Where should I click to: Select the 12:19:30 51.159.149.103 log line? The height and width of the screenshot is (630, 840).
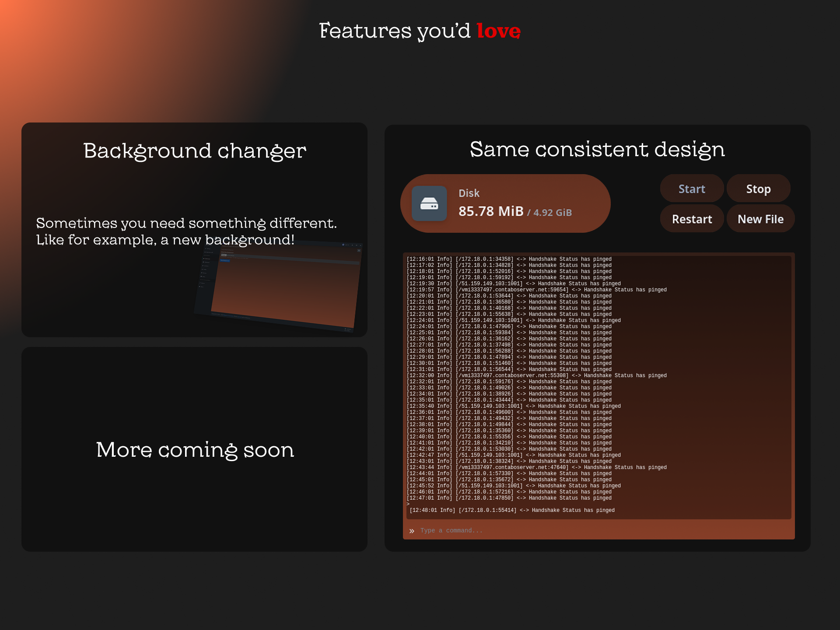(514, 283)
